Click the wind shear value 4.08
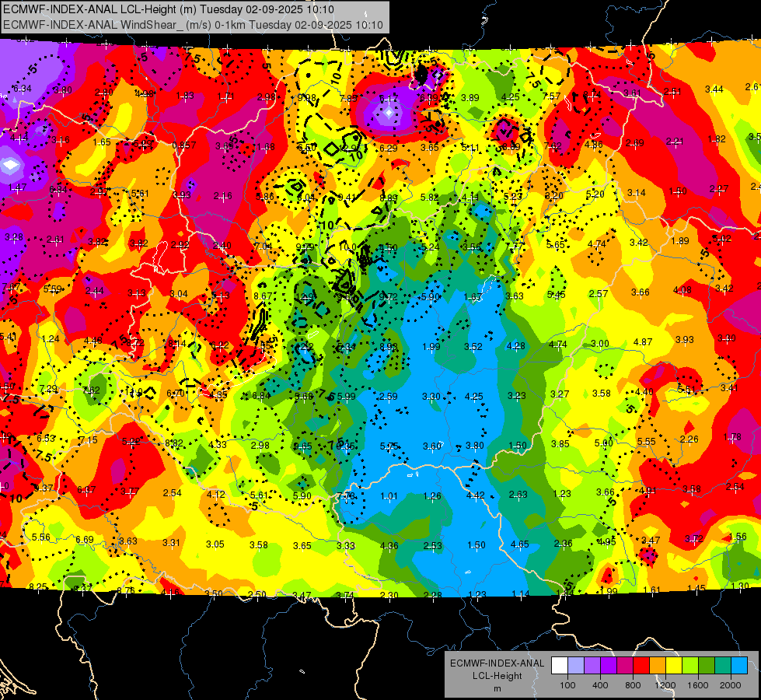The height and width of the screenshot is (700, 761). [x=682, y=290]
